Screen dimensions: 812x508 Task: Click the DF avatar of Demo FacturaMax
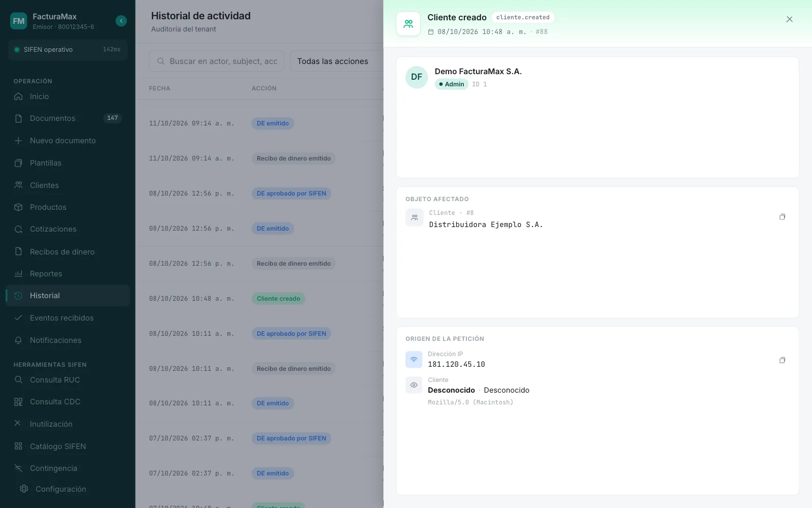coord(417,77)
